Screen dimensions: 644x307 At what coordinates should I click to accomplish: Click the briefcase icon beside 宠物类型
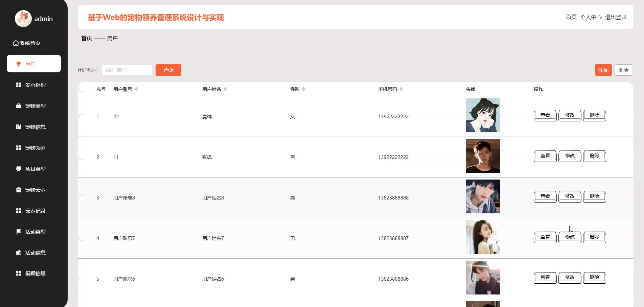click(19, 106)
